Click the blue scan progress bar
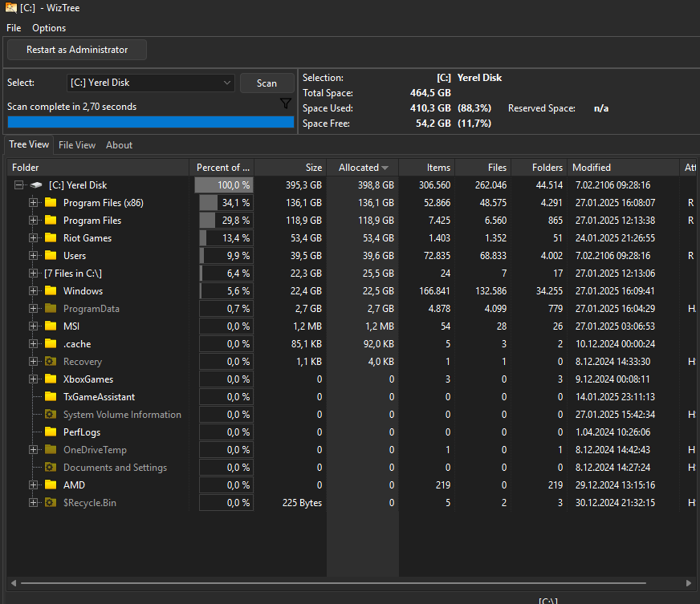The width and height of the screenshot is (700, 604). pos(151,122)
